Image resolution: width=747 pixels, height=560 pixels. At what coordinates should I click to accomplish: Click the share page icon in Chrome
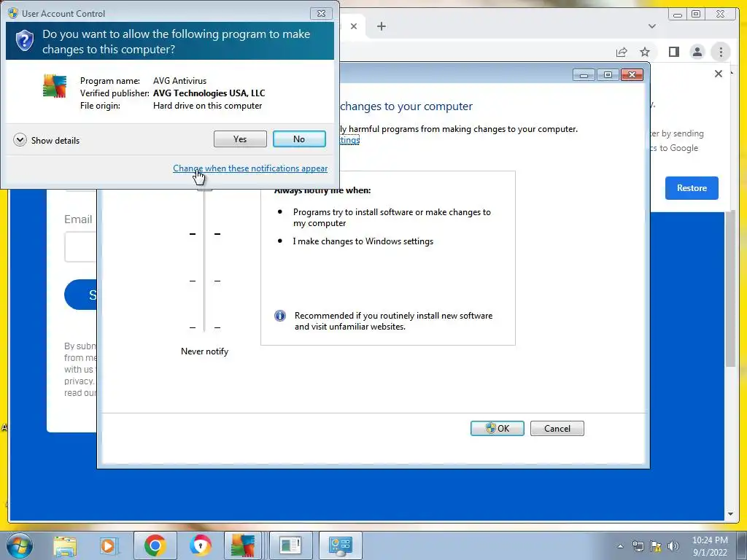click(x=622, y=52)
